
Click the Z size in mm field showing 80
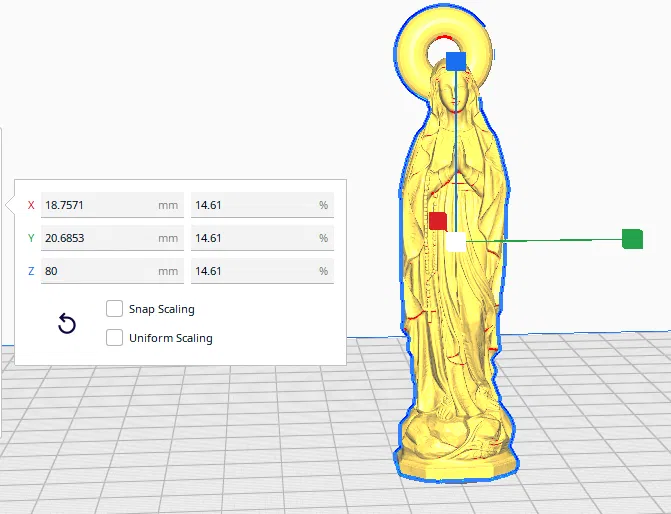click(x=112, y=271)
